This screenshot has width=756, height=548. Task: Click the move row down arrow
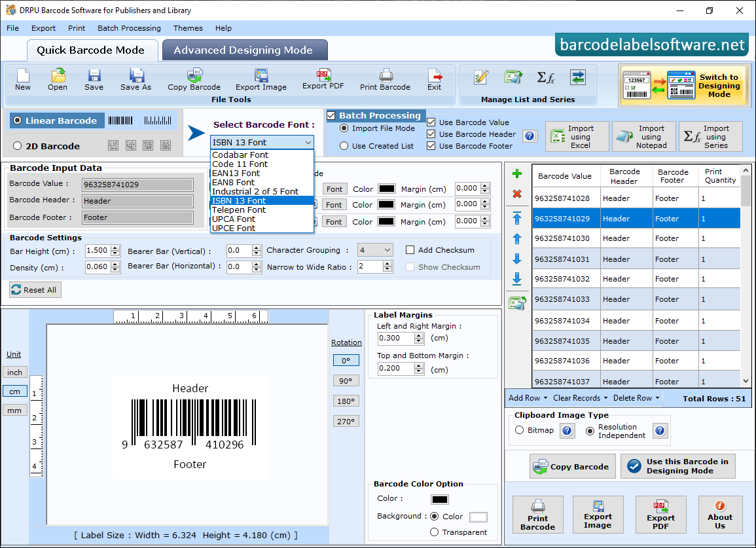pyautogui.click(x=517, y=259)
